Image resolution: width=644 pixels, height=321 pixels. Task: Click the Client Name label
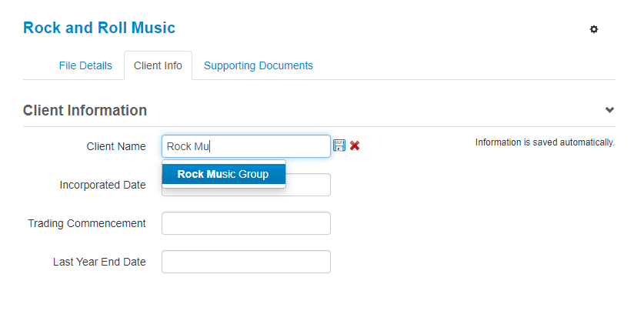tap(116, 146)
